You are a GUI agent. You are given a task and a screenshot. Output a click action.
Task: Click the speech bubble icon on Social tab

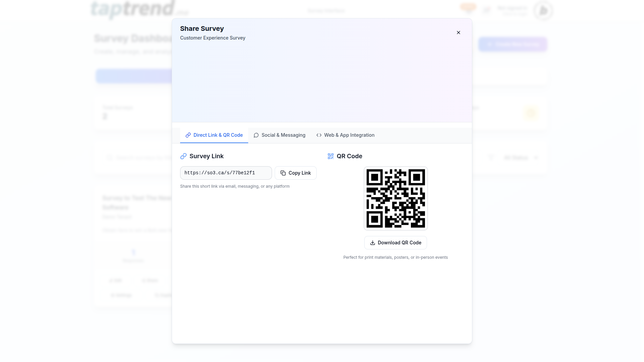coord(256,135)
